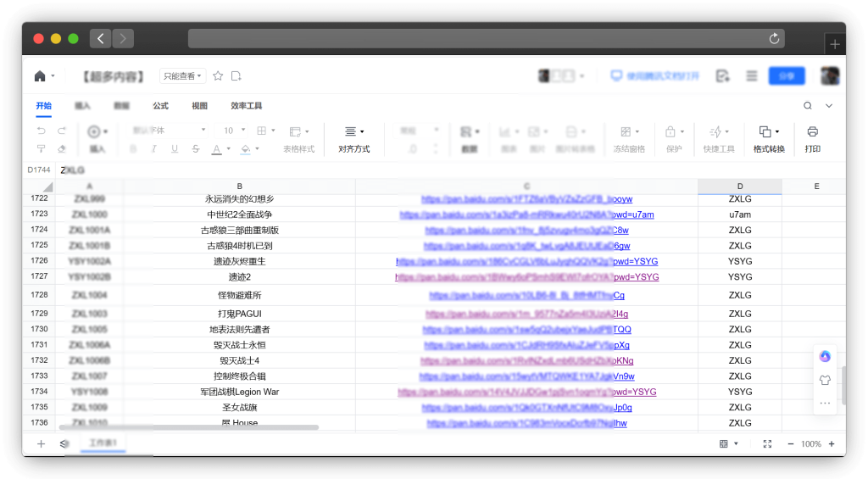Open link for 怪物避难所 row
The height and width of the screenshot is (479, 868).
526,295
